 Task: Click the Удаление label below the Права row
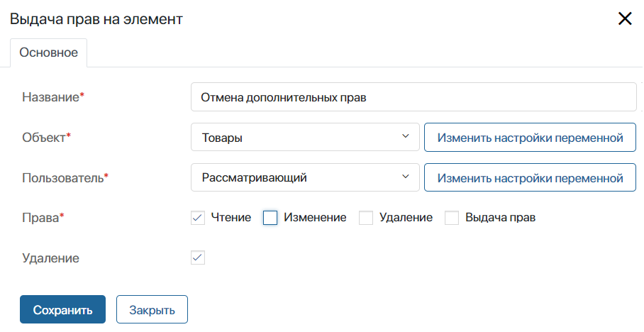[x=50, y=258]
